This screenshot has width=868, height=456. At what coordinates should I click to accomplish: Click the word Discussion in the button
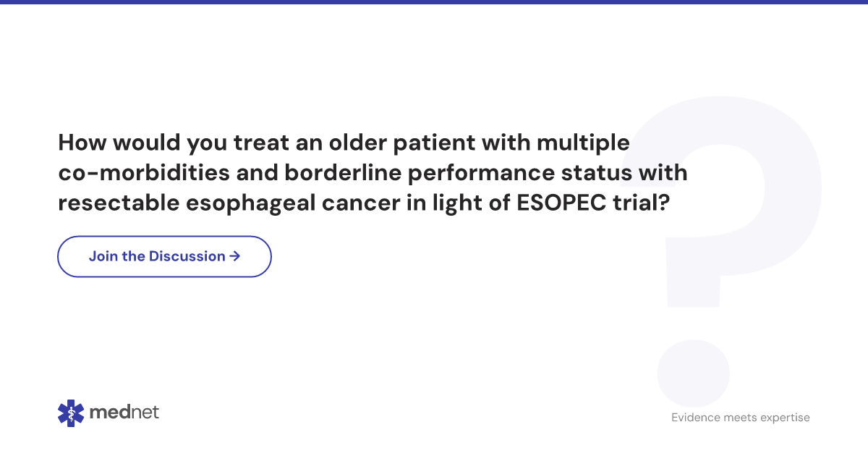coord(187,256)
